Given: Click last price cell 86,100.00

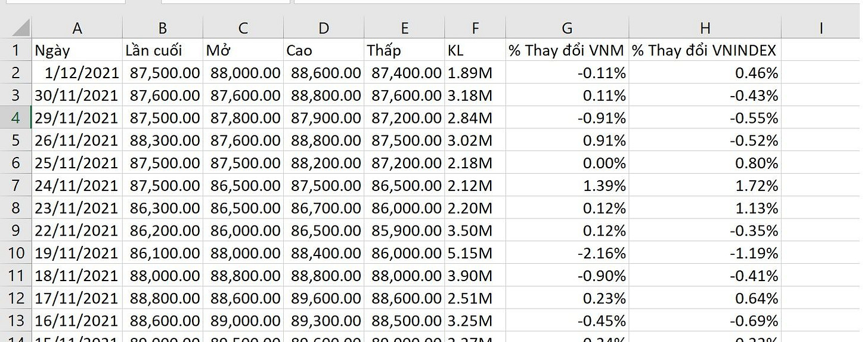Looking at the screenshot, I should [163, 253].
